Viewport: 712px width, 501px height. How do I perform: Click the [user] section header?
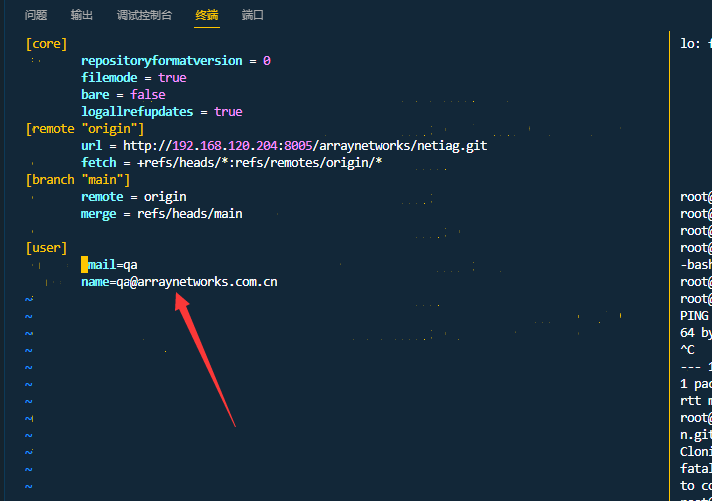click(x=46, y=248)
